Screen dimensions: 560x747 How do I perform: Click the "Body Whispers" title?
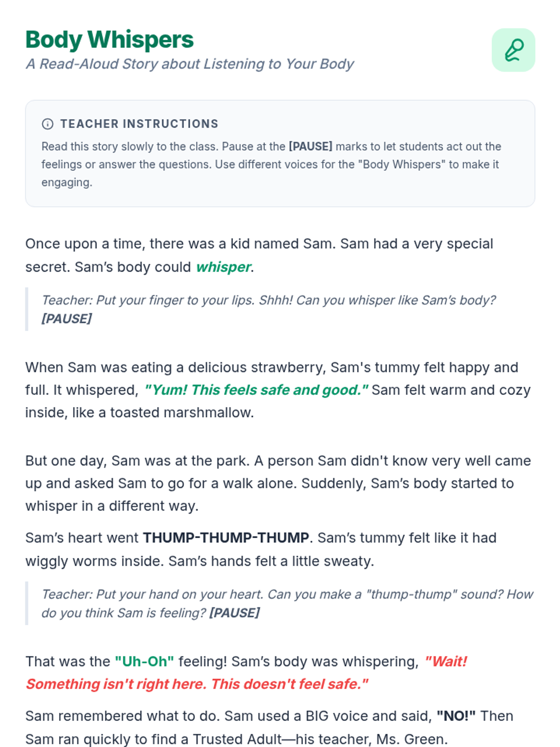109,40
